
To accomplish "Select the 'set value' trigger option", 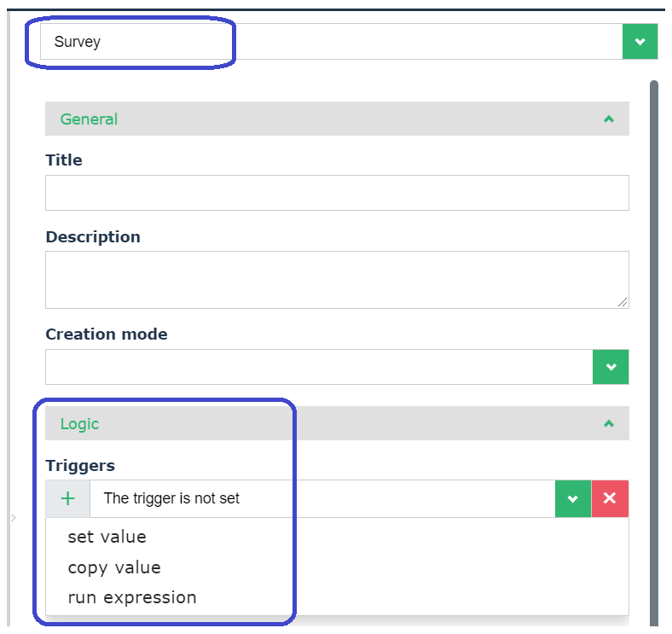I will click(x=107, y=538).
